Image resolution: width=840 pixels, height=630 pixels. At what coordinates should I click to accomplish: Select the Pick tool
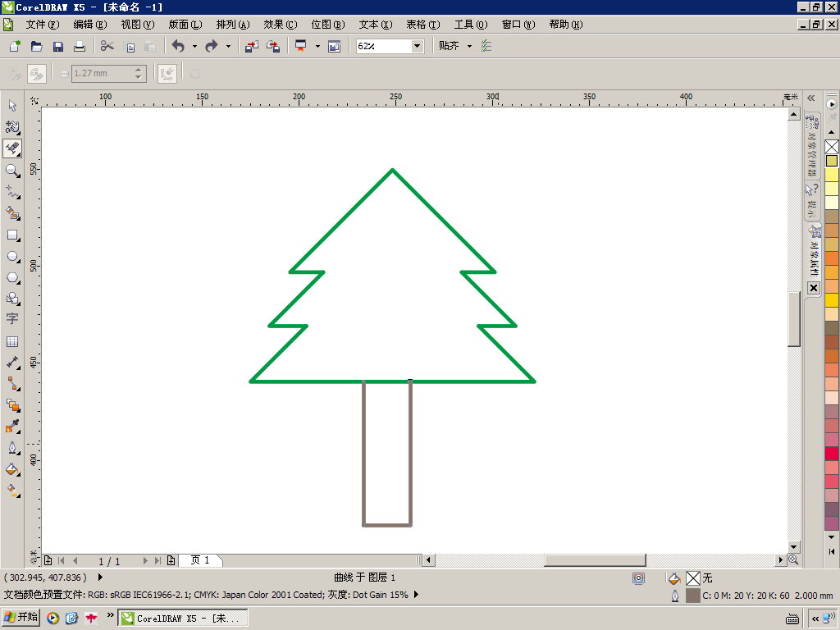pyautogui.click(x=12, y=106)
